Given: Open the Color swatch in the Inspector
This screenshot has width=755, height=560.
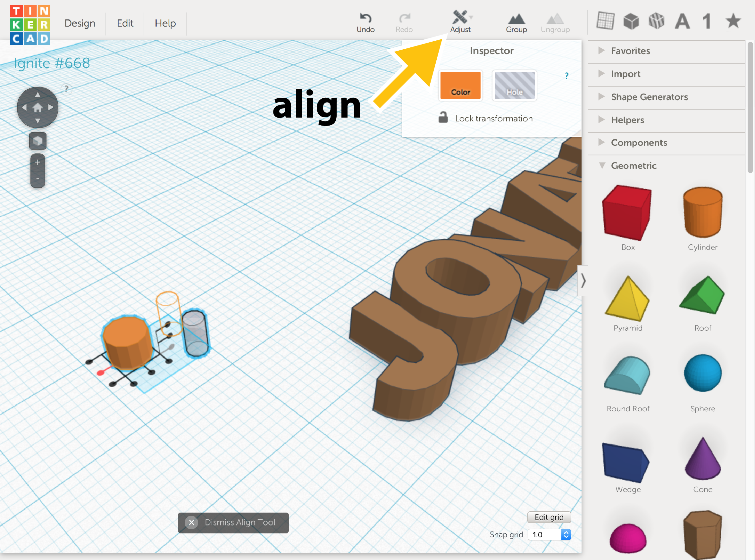Looking at the screenshot, I should click(460, 86).
